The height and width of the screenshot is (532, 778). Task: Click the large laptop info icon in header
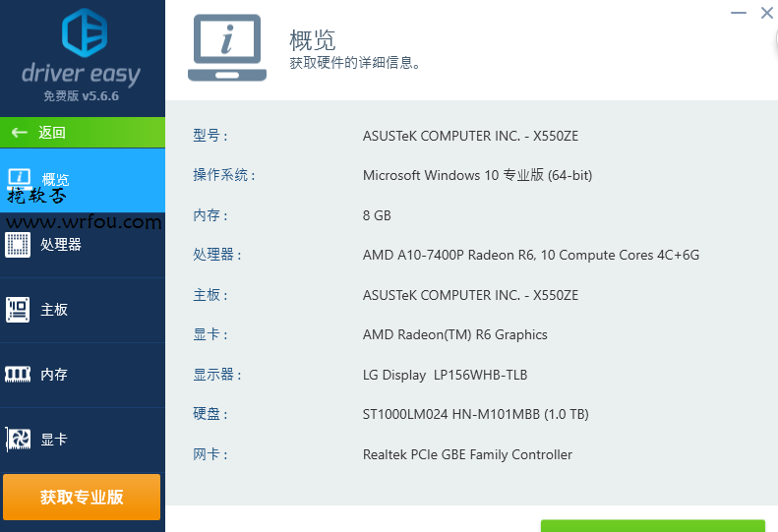tap(227, 48)
